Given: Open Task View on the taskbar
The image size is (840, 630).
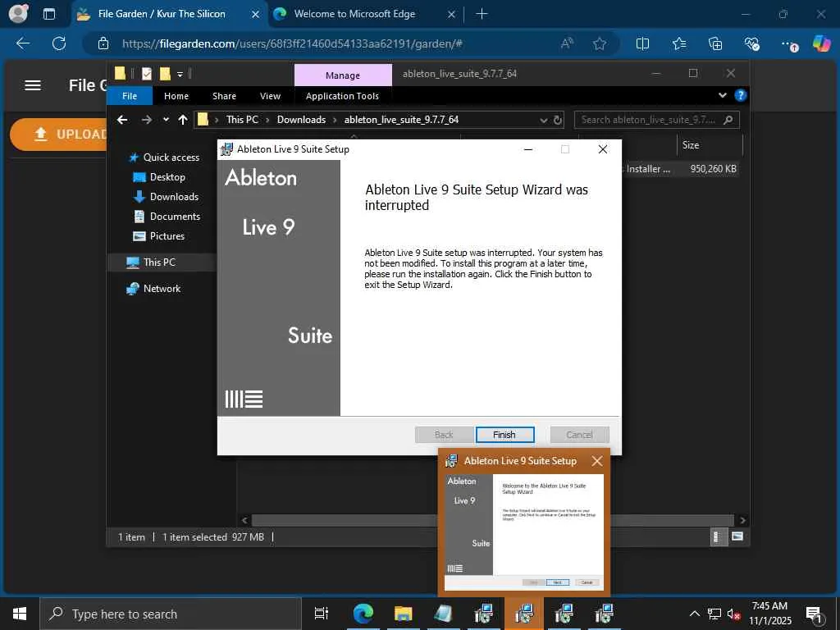Looking at the screenshot, I should [322, 614].
